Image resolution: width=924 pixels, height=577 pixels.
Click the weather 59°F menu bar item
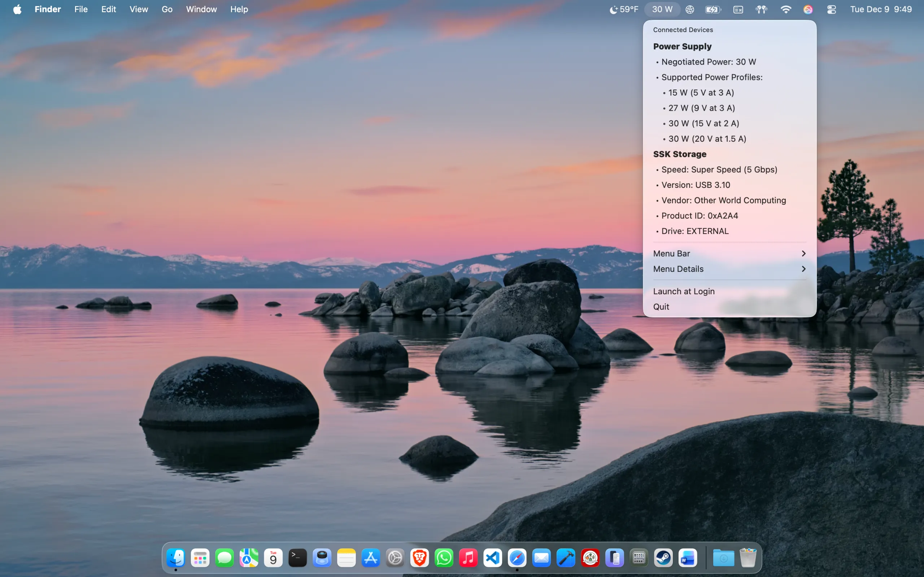click(x=623, y=9)
